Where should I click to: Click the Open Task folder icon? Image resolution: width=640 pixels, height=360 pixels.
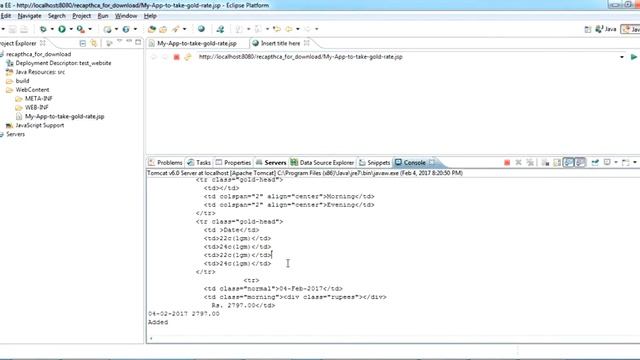(x=163, y=29)
